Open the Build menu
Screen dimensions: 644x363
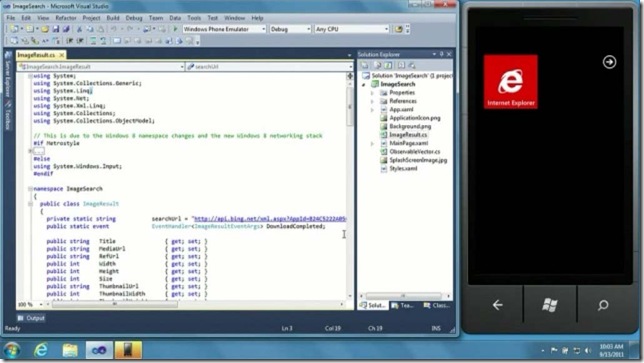[113, 18]
